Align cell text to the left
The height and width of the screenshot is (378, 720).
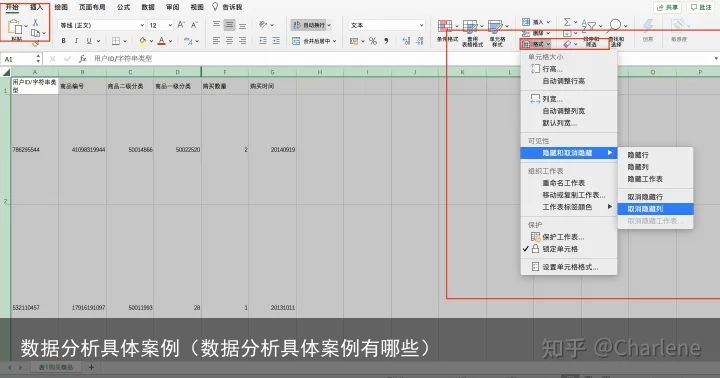216,41
